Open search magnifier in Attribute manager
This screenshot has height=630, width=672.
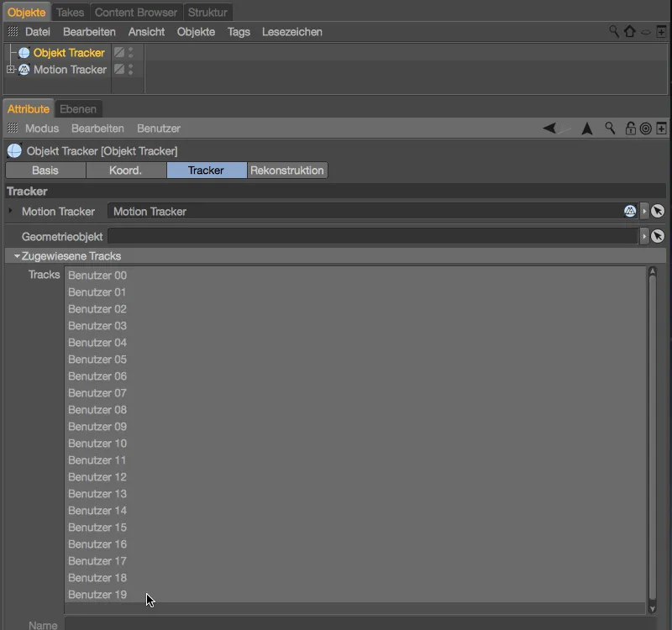610,128
